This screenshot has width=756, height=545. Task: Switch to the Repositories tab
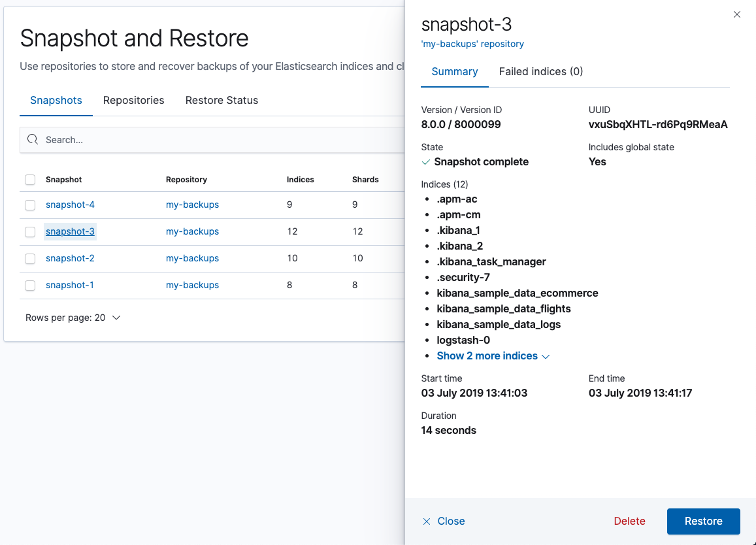(x=133, y=100)
